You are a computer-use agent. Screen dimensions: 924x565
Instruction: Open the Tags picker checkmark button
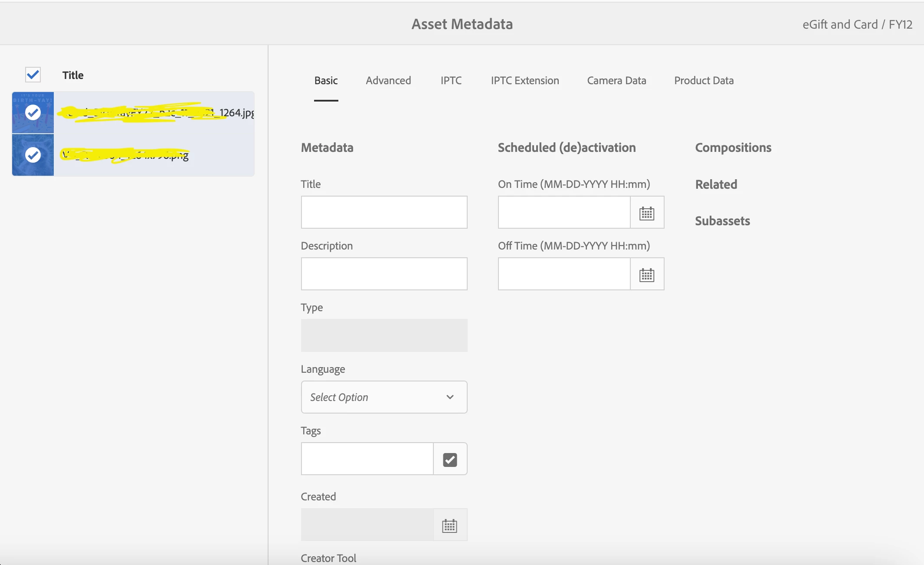pos(450,459)
